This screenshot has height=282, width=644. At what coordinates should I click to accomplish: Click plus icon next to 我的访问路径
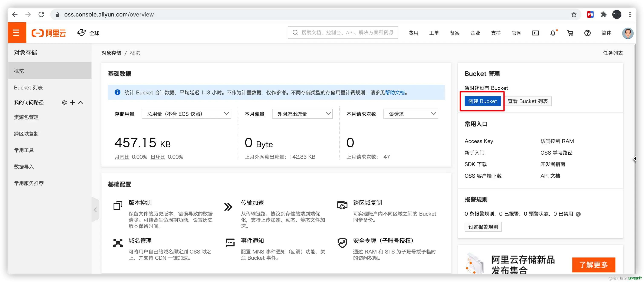coord(72,102)
